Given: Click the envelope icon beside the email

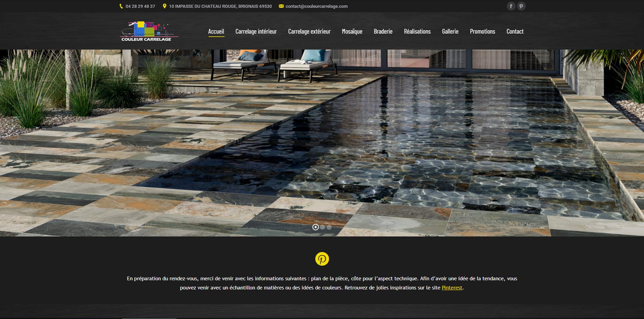Looking at the screenshot, I should coord(281,6).
